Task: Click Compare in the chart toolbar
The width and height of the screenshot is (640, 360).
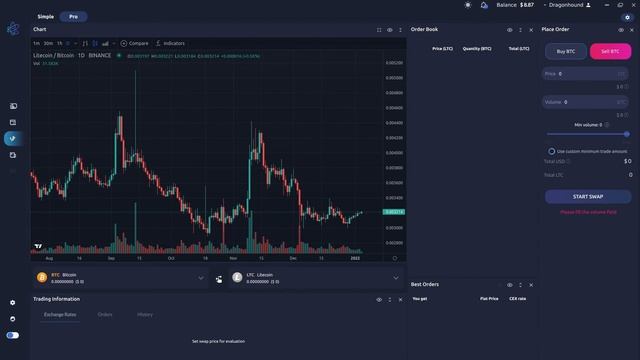Action: pyautogui.click(x=135, y=43)
